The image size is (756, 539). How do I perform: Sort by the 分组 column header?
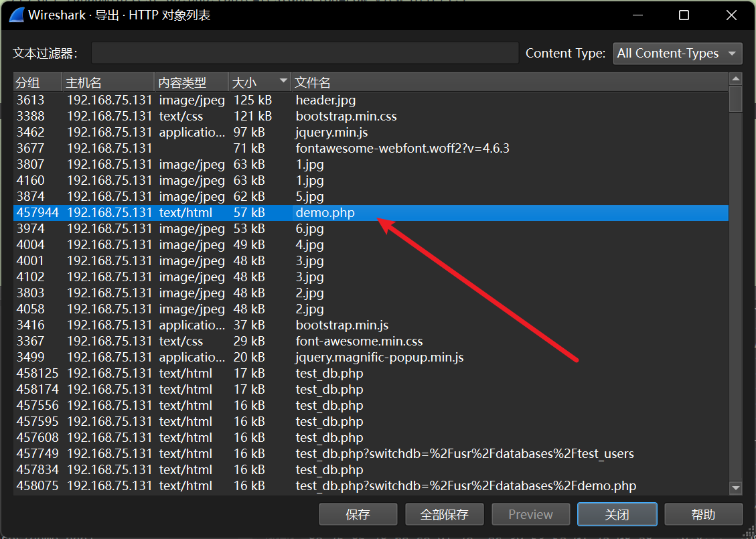click(37, 82)
